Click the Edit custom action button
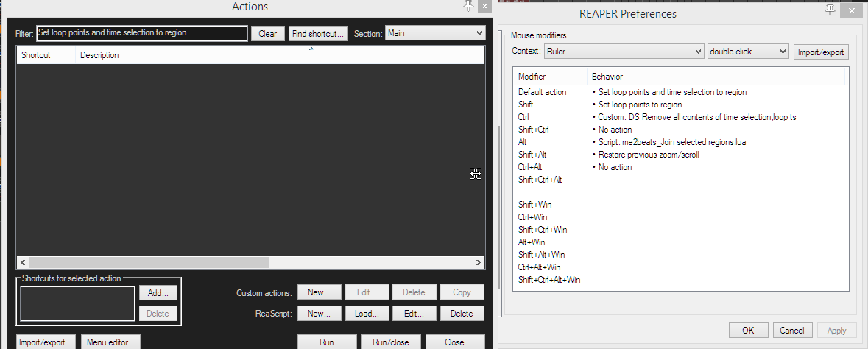This screenshot has width=868, height=349. [367, 292]
